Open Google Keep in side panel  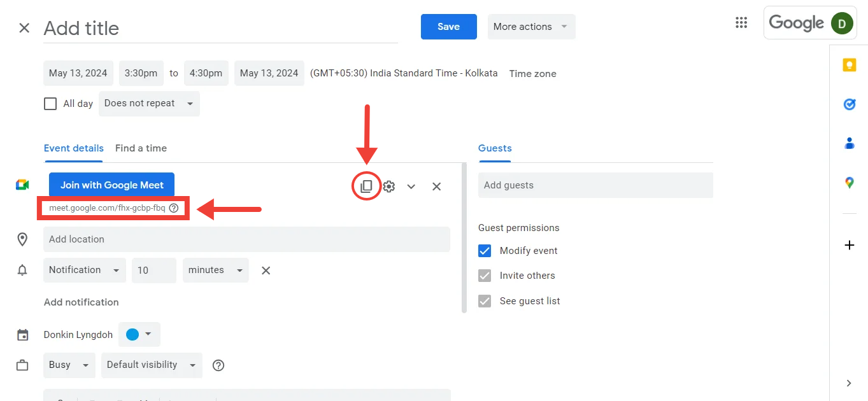pyautogui.click(x=849, y=66)
